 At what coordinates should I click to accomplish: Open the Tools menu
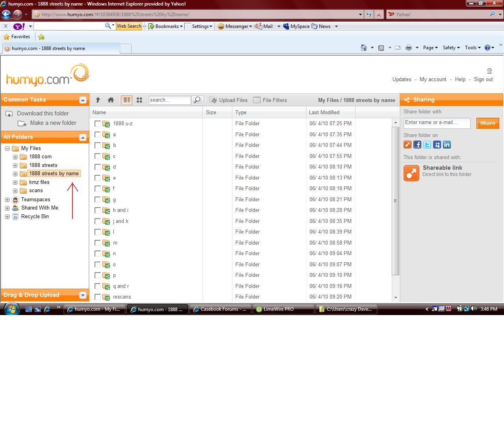472,48
